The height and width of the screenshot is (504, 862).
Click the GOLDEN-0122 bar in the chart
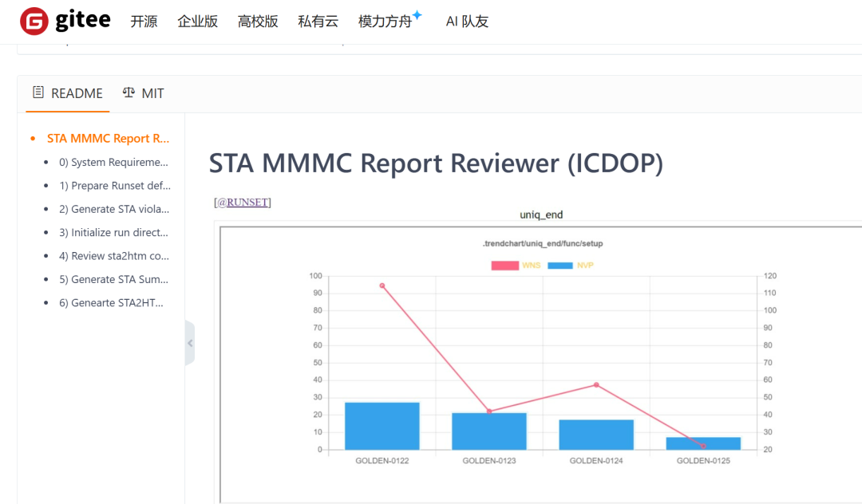point(382,426)
